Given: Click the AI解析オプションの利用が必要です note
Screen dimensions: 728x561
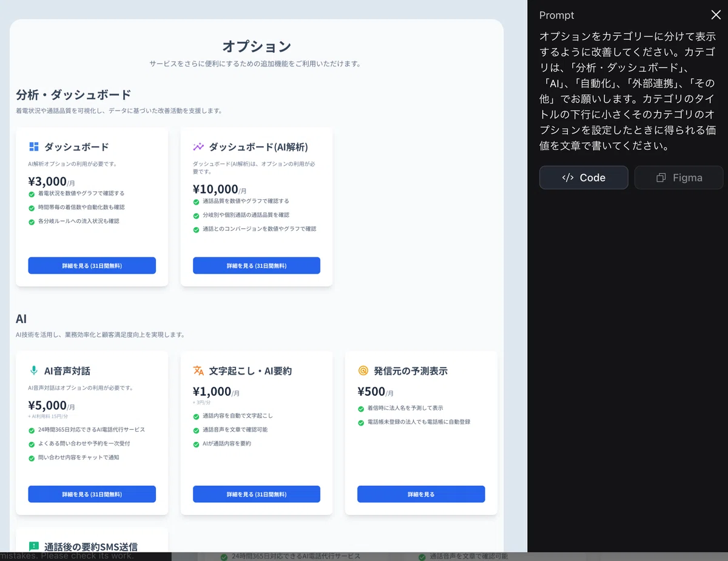Looking at the screenshot, I should (x=72, y=164).
